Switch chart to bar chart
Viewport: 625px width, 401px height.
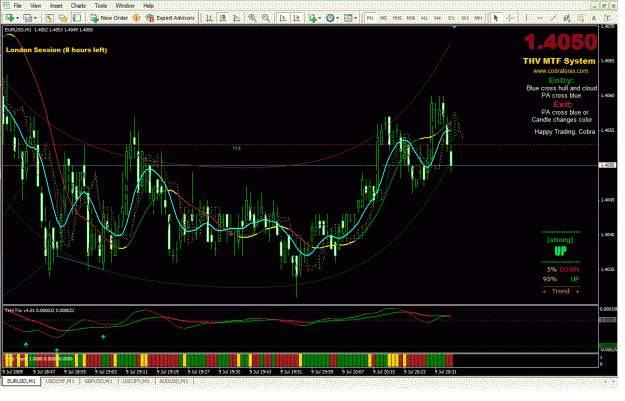point(209,18)
